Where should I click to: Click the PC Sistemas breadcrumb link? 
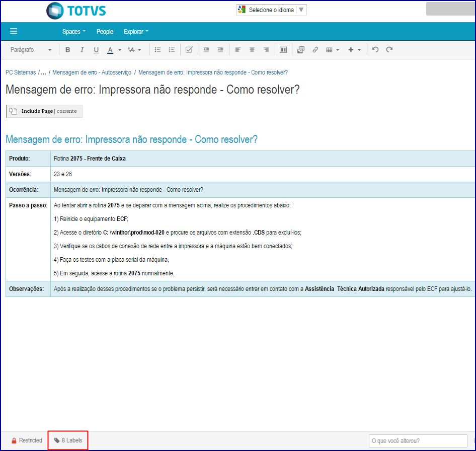point(21,72)
